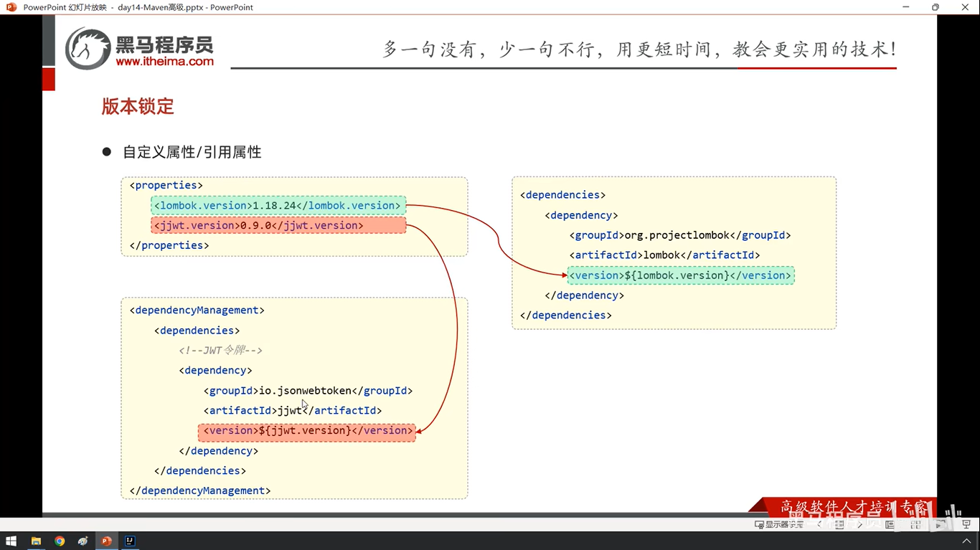Click the lombok.version 1.18.24 property line
Viewport: 980px width, 550px height.
[278, 205]
